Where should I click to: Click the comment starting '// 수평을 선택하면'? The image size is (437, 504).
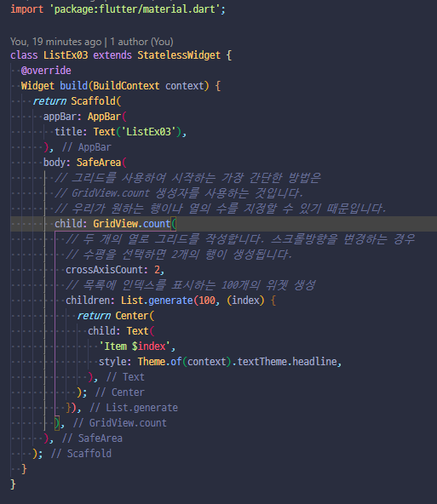click(x=179, y=255)
